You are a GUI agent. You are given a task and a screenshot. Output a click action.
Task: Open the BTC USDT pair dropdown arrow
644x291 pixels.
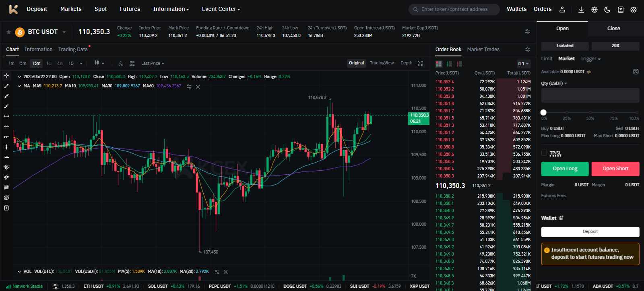tap(64, 32)
